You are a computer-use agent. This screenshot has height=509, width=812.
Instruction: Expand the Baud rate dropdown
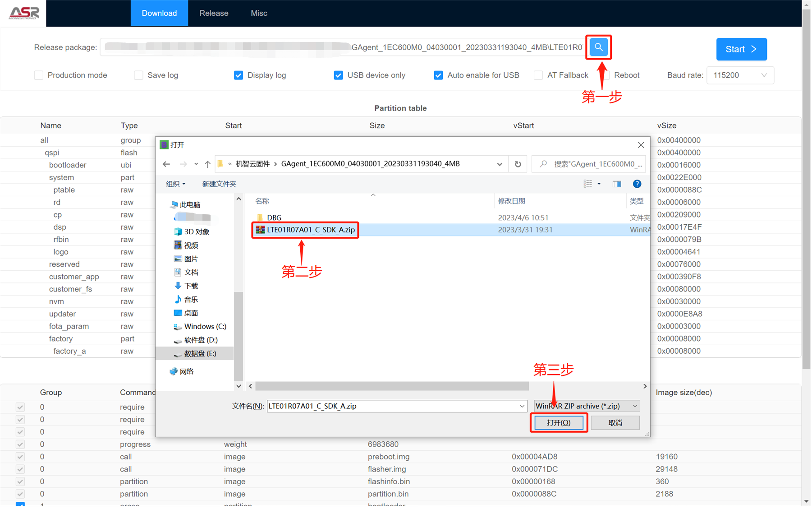coord(740,75)
